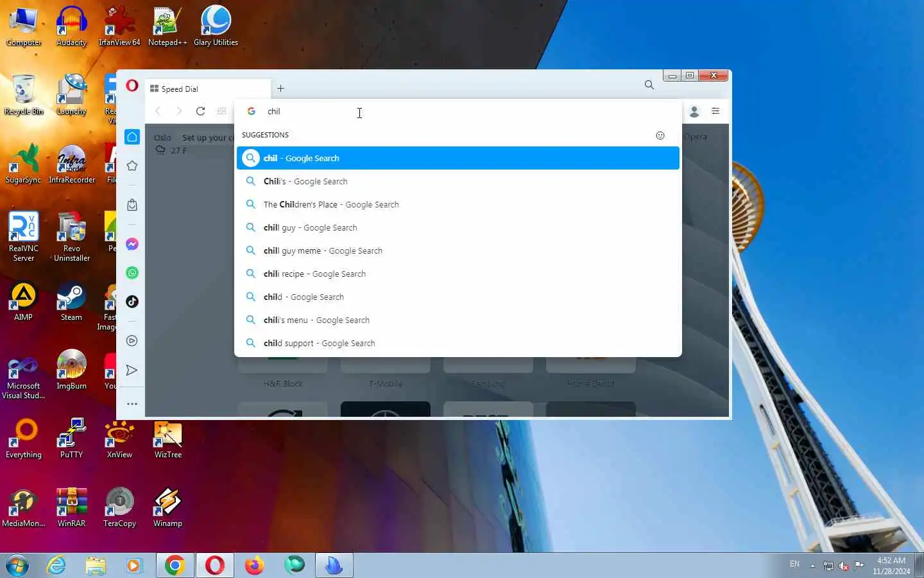Viewport: 924px width, 578px height.
Task: Open RealVNC Server desktop shortcut
Action: 24,236
